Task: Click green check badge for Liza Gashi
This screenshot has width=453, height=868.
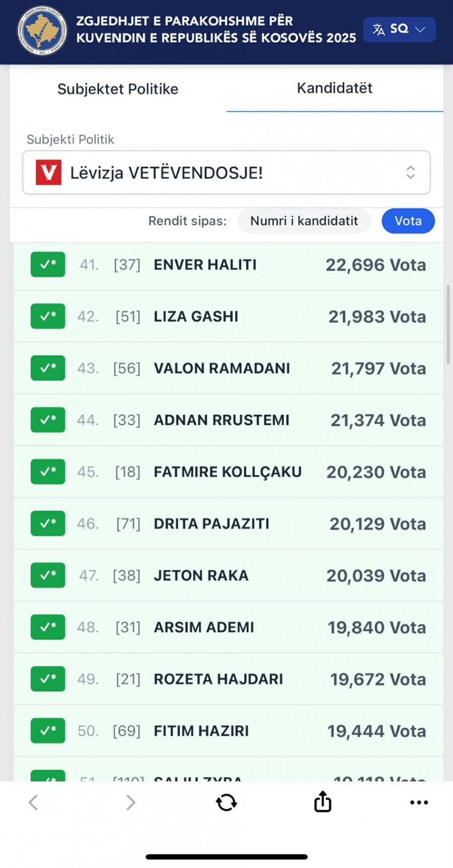Action: coord(48,316)
